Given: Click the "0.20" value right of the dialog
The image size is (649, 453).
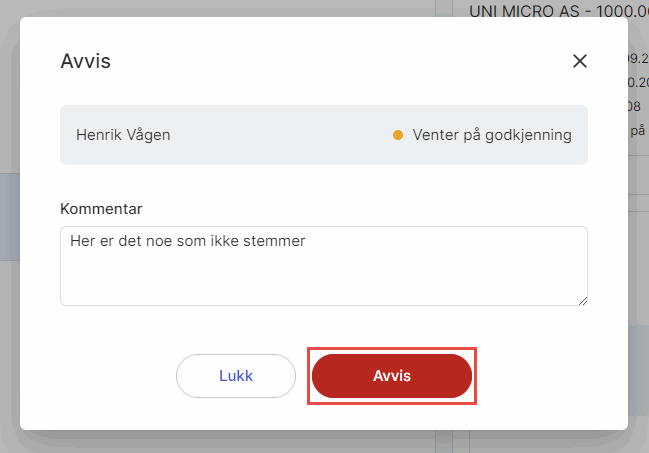Looking at the screenshot, I should click(x=638, y=82).
